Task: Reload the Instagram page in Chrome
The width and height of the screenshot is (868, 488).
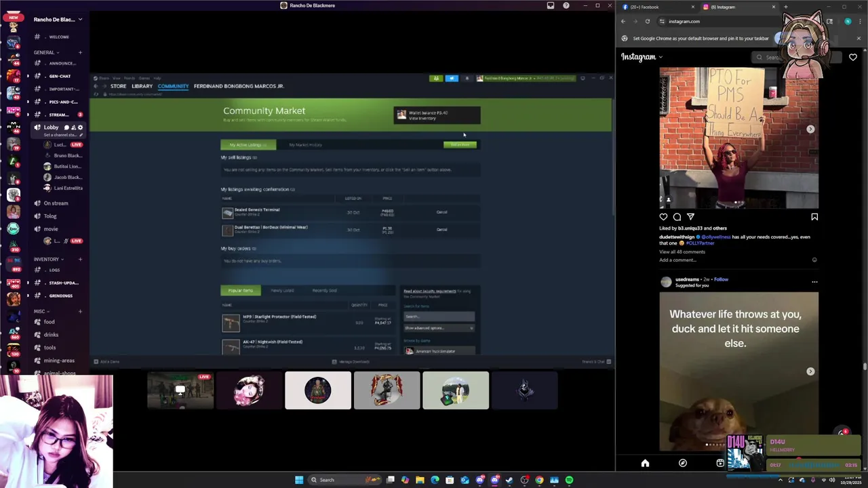Action: pos(648,21)
